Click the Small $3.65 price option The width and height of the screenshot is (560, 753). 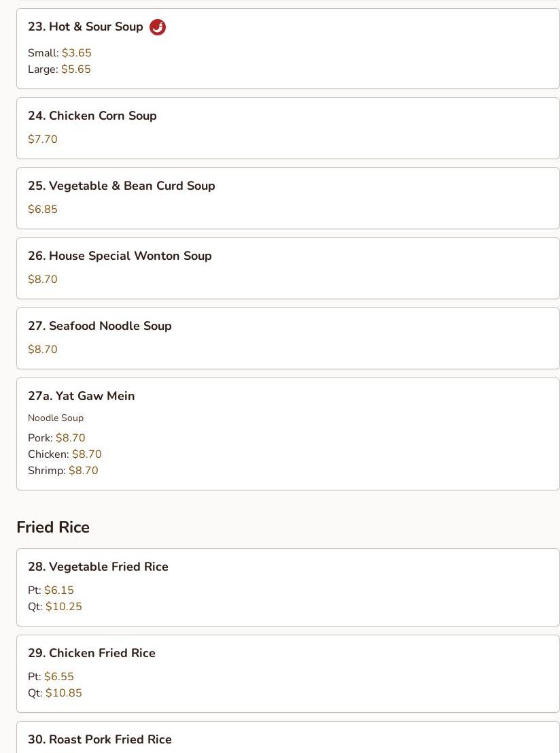click(60, 53)
